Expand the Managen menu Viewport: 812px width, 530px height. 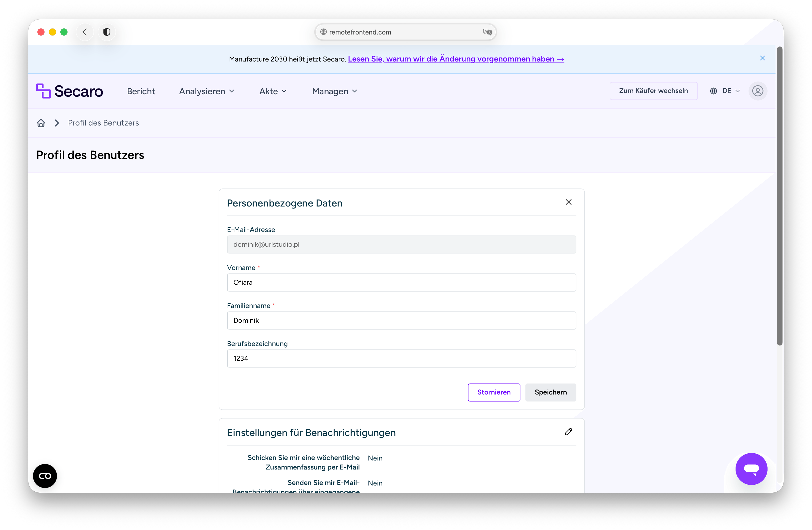pyautogui.click(x=335, y=91)
